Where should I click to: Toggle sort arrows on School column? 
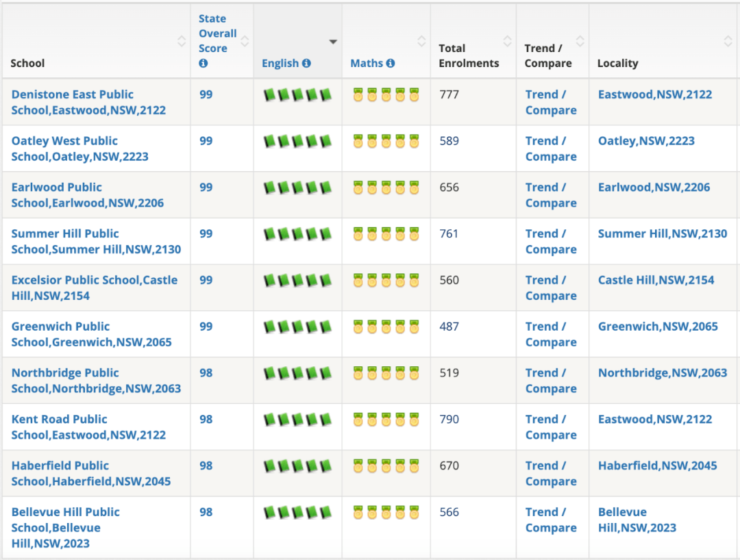pos(182,41)
